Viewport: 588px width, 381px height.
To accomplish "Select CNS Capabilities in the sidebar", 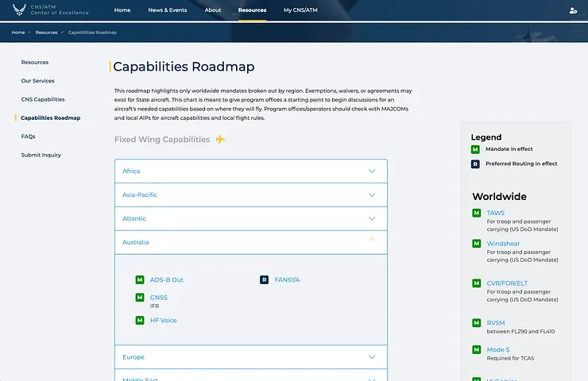I will [x=43, y=99].
